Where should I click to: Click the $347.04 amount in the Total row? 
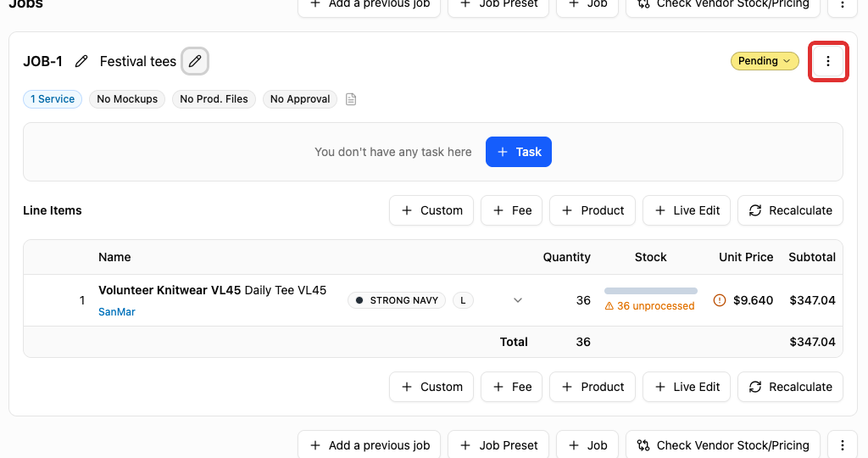(x=812, y=342)
